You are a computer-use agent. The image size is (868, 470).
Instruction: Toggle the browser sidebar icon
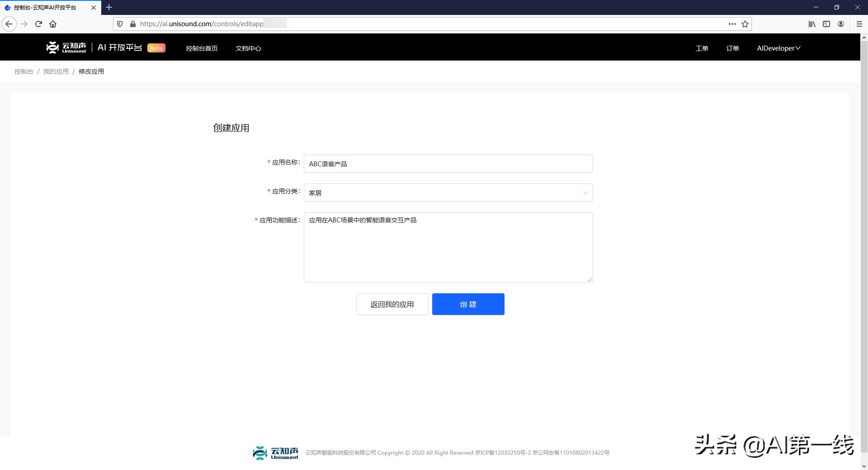click(826, 24)
